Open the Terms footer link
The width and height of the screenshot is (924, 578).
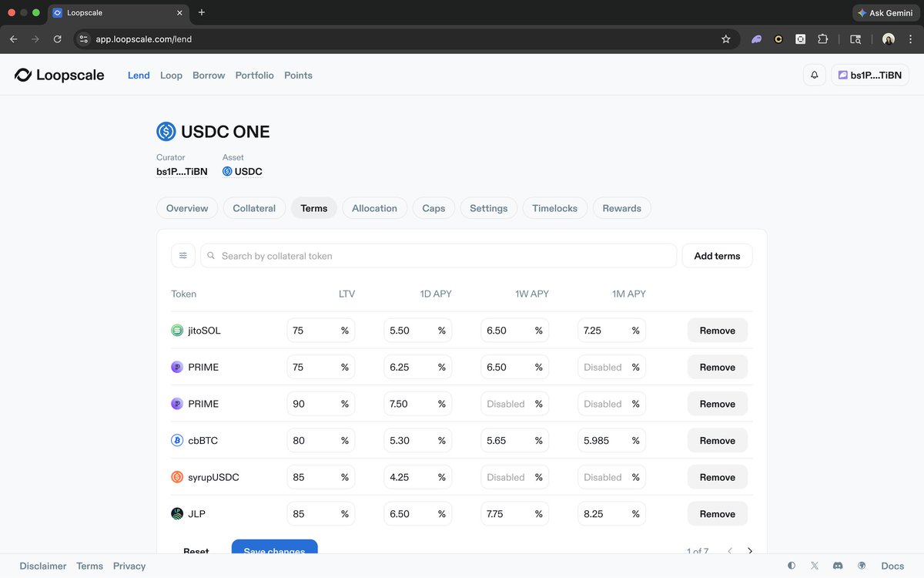point(89,566)
